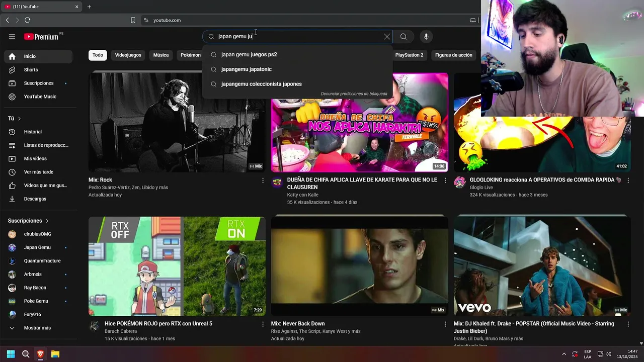
Task: Open Shorts from the sidebar
Action: click(38, 70)
